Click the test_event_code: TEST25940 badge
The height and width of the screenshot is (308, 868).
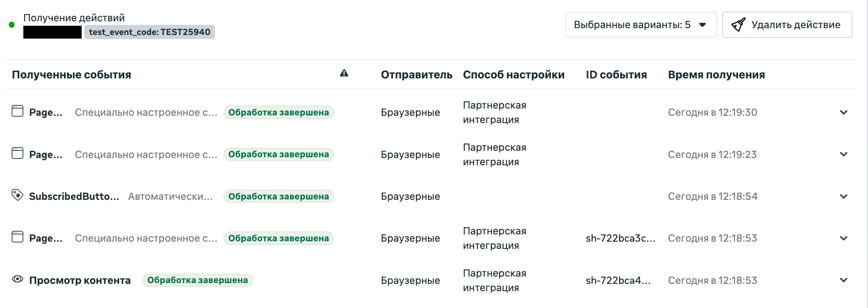pos(149,32)
